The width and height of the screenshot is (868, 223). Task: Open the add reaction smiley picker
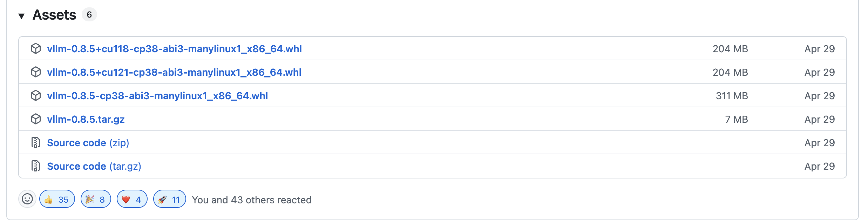pyautogui.click(x=28, y=200)
